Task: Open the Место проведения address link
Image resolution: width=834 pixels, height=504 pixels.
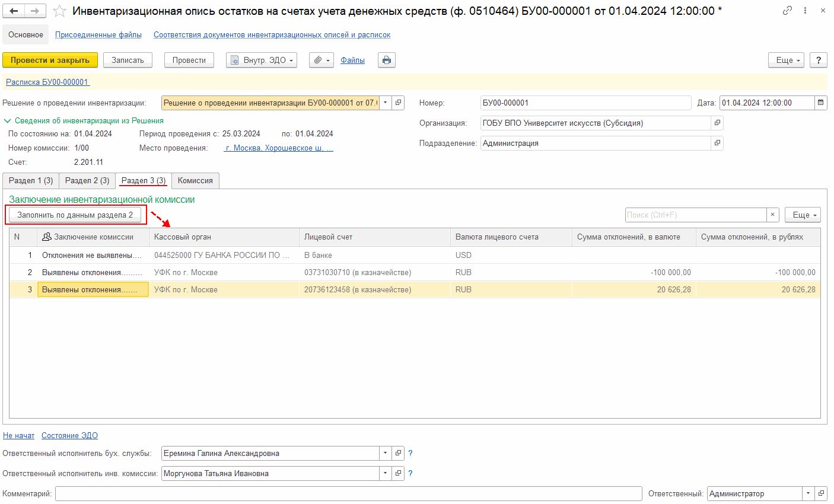Action: coord(278,148)
